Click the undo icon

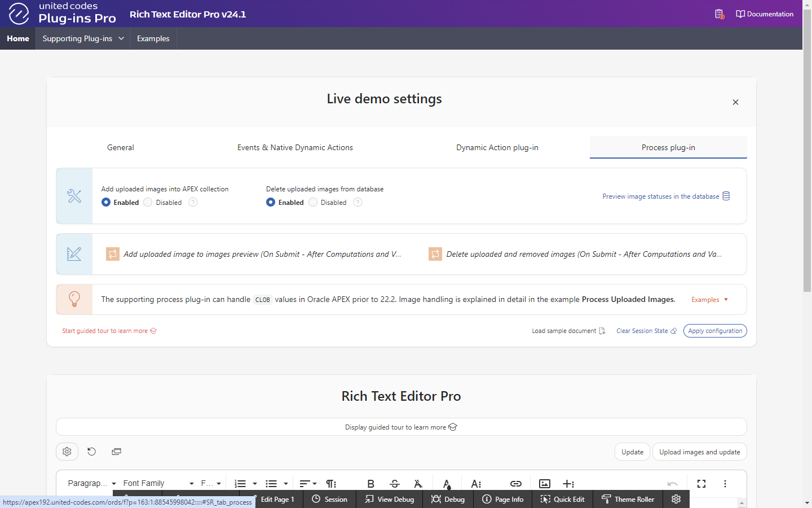tap(672, 484)
